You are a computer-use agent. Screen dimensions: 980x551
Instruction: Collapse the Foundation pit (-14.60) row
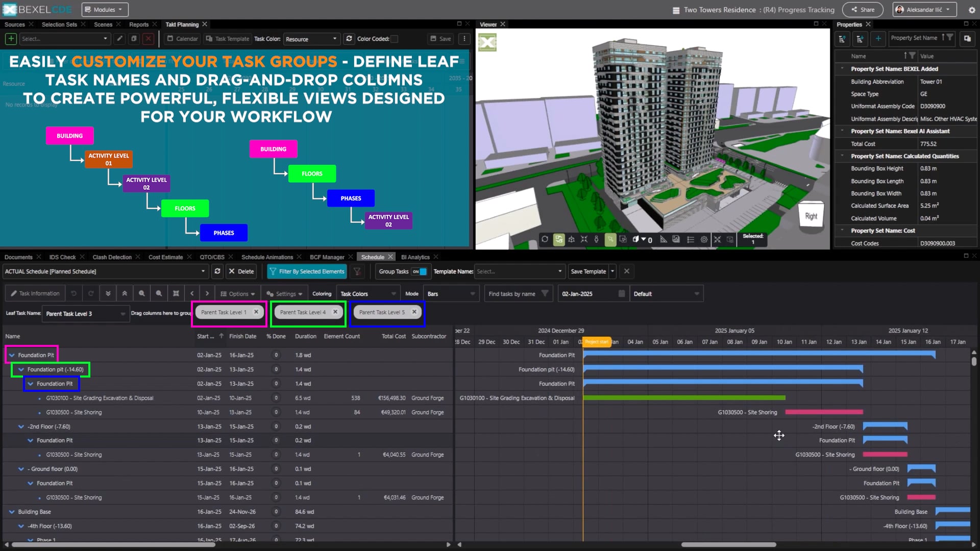tap(21, 369)
